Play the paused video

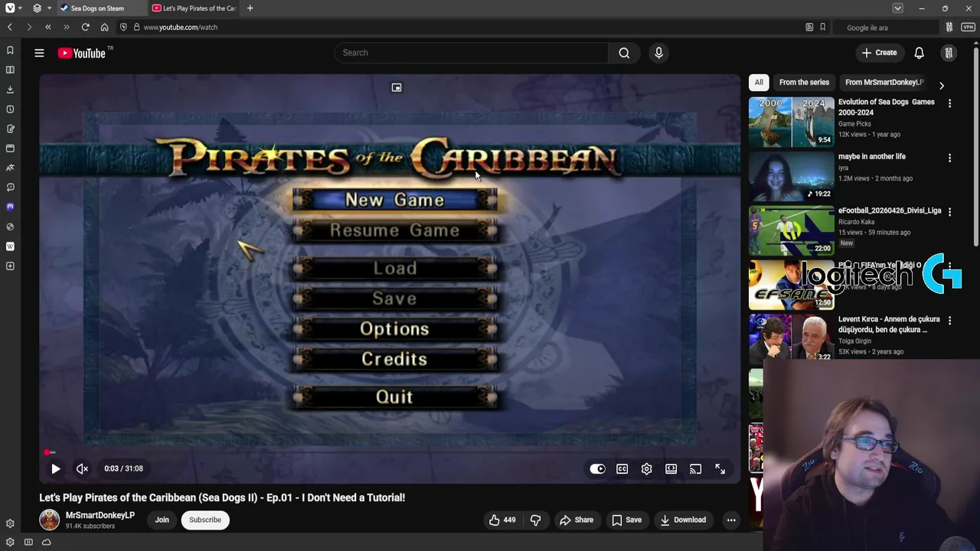[55, 468]
